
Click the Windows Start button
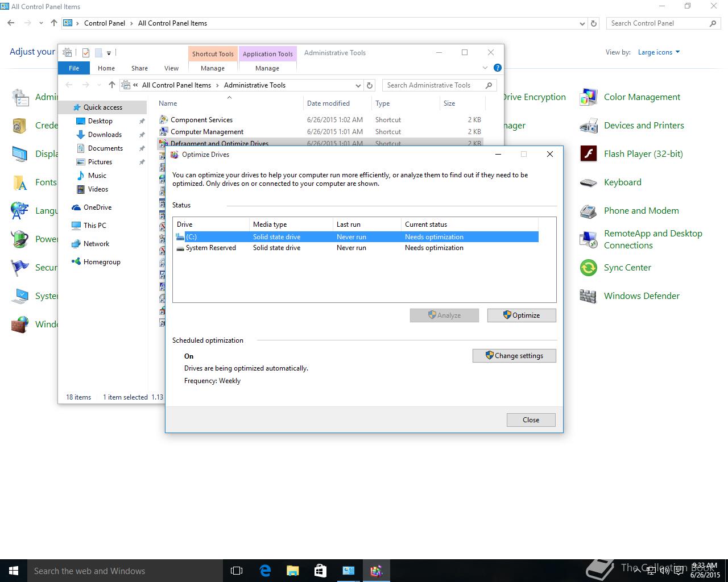pos(14,571)
